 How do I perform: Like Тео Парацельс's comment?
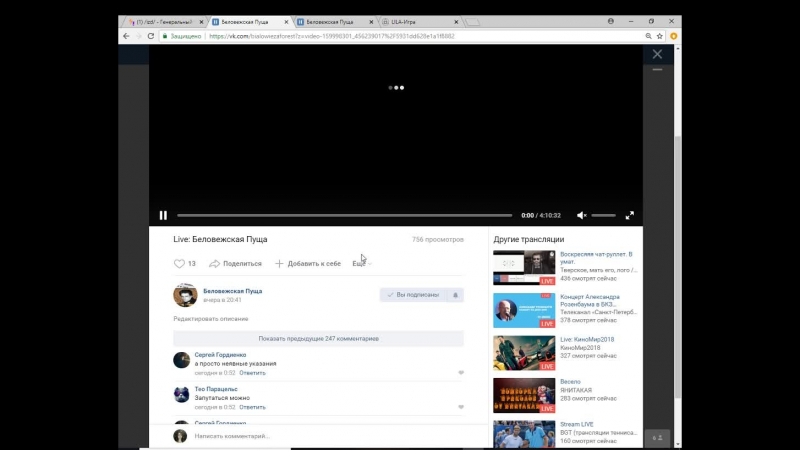[461, 407]
